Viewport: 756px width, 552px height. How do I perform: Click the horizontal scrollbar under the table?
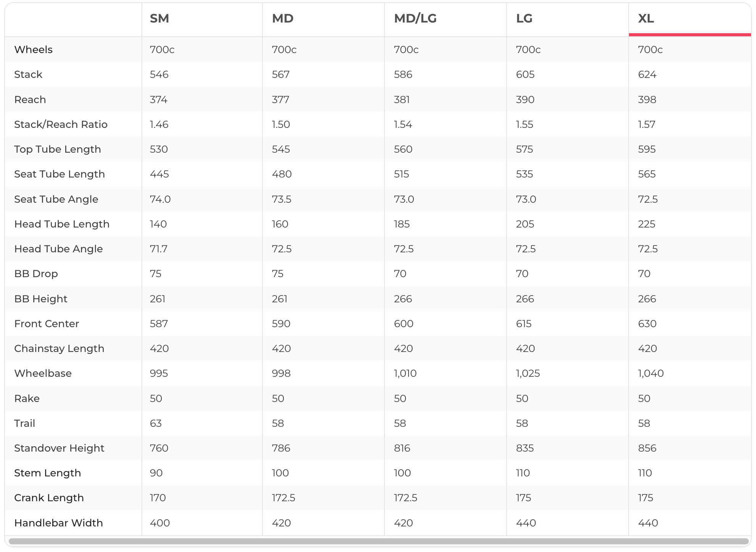coord(378,541)
